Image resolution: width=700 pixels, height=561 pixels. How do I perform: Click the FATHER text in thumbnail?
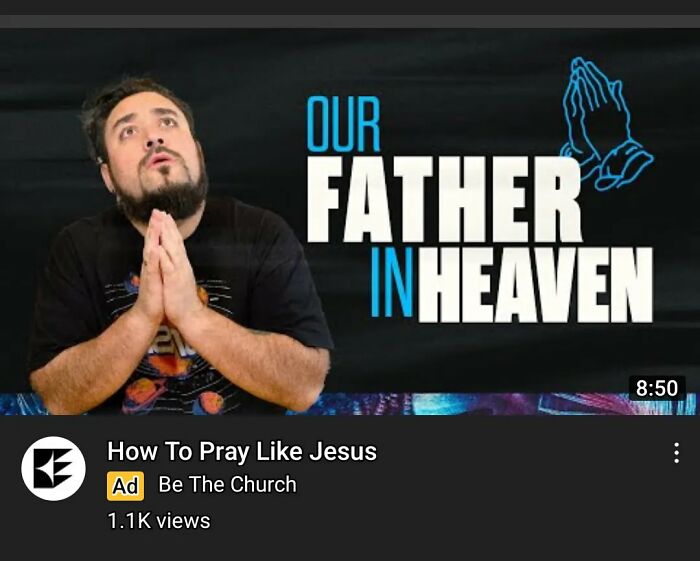point(444,200)
